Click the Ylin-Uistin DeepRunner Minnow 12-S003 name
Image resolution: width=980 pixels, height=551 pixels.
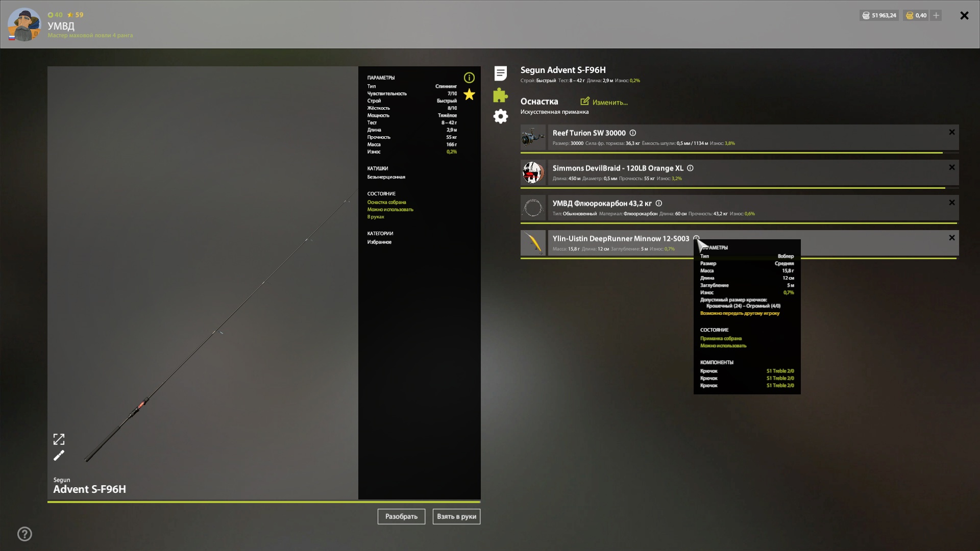(x=621, y=238)
